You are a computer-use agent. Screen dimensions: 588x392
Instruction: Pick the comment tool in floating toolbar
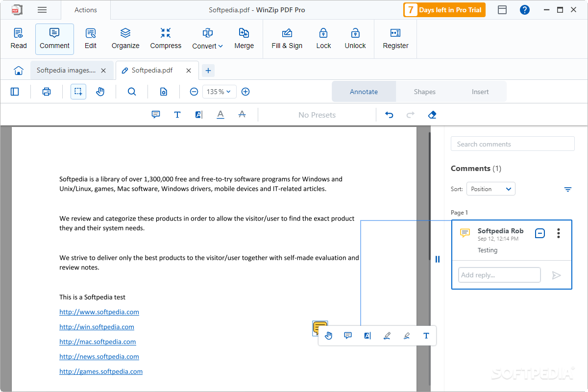point(348,336)
